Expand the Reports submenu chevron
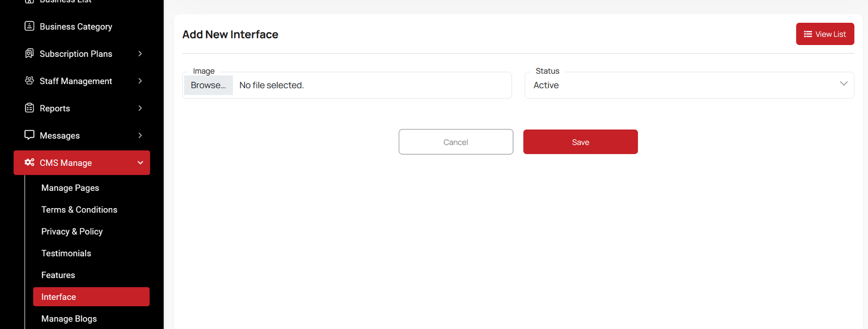The image size is (868, 329). point(140,108)
